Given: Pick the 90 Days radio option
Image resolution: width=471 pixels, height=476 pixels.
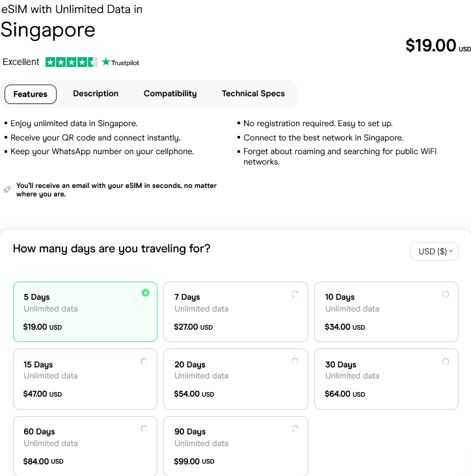Looking at the screenshot, I should [295, 429].
